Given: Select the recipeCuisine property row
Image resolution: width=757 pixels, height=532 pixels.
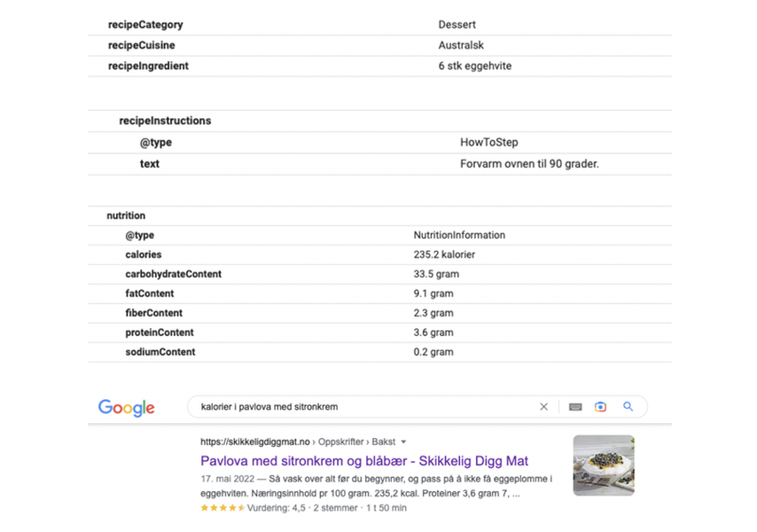Looking at the screenshot, I should 142,45.
